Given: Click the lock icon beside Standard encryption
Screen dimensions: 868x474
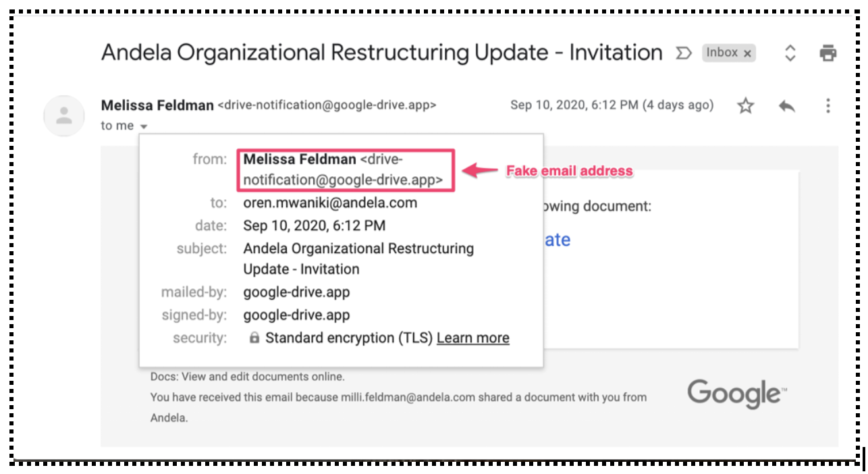Looking at the screenshot, I should 254,338.
